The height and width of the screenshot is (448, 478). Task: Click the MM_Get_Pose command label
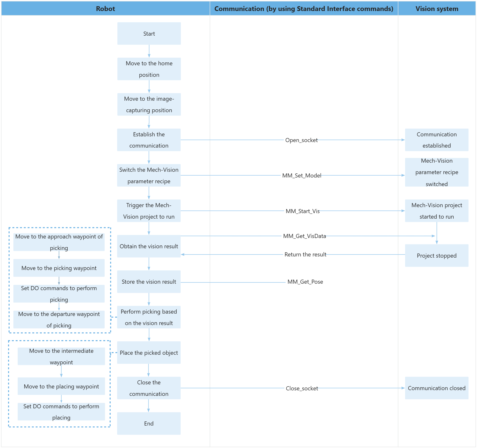click(305, 282)
